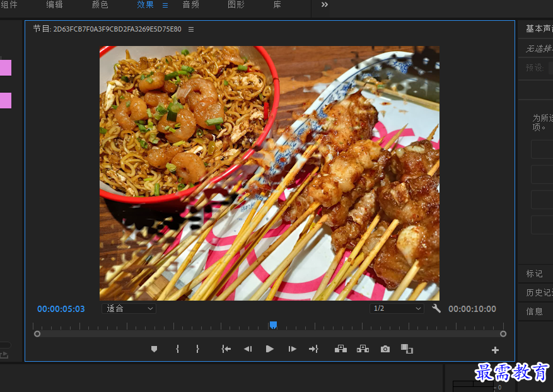
Task: Open program panel menu icon next to sequence name
Action: pos(191,29)
